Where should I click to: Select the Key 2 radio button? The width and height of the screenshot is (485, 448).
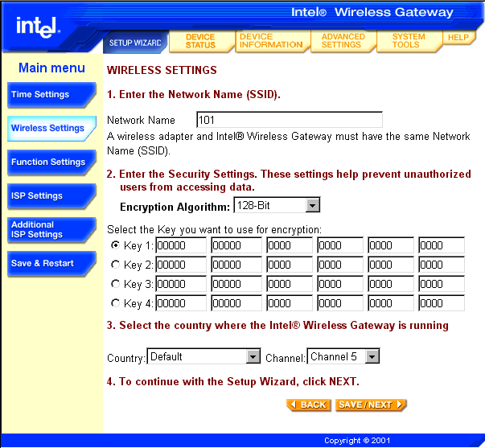[115, 265]
